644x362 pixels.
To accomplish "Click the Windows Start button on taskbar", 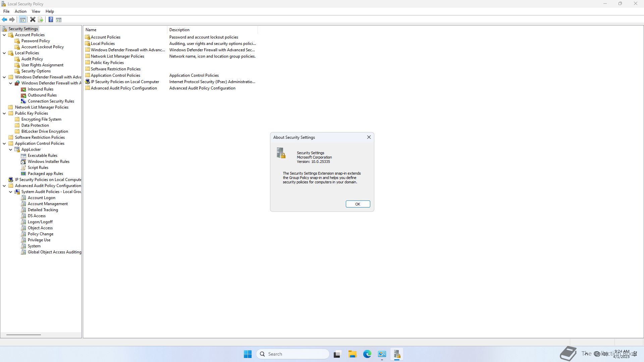I will pyautogui.click(x=248, y=354).
